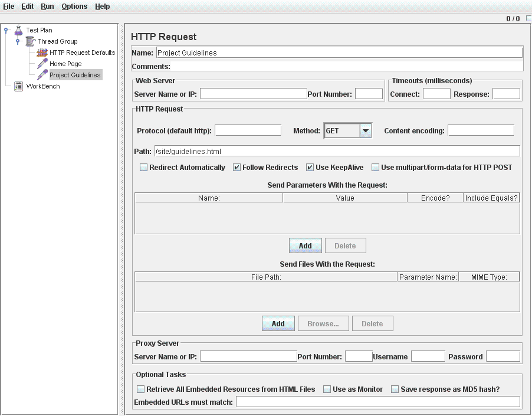Screen dimensions: 532x416
Task: Click Add under Send Files table
Action: click(x=278, y=323)
